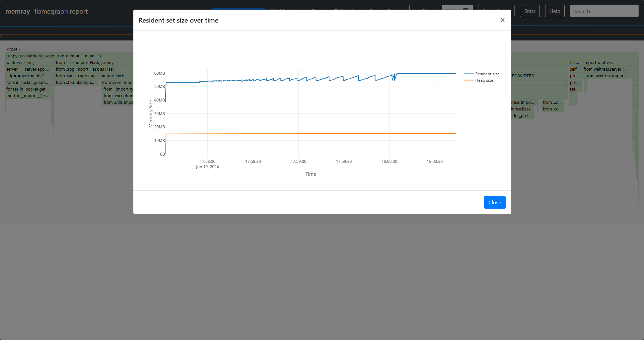Select the from flask import Flask, jsonify frame

tap(94, 63)
